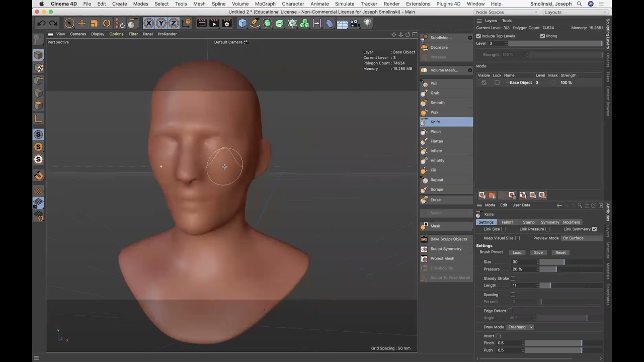Open the Preview Mode On Surface dropdown
This screenshot has height=362, width=644.
coord(582,238)
